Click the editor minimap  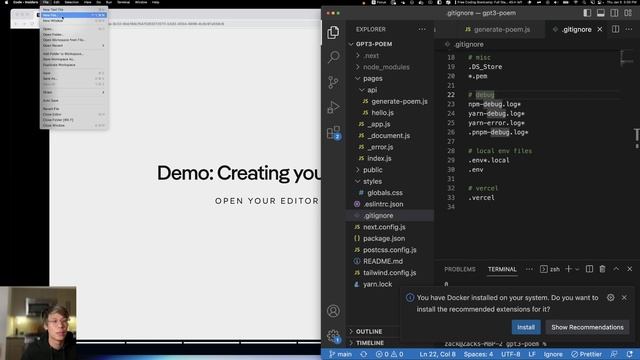627,57
